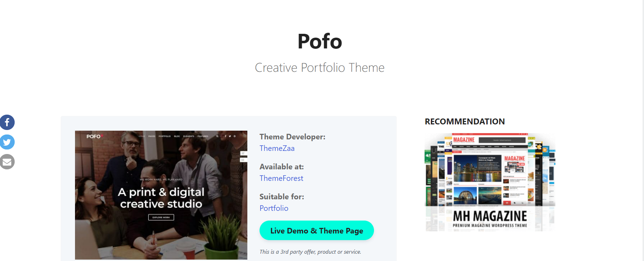644x261 pixels.
Task: Click small Facebook icon in preview header
Action: (x=225, y=136)
